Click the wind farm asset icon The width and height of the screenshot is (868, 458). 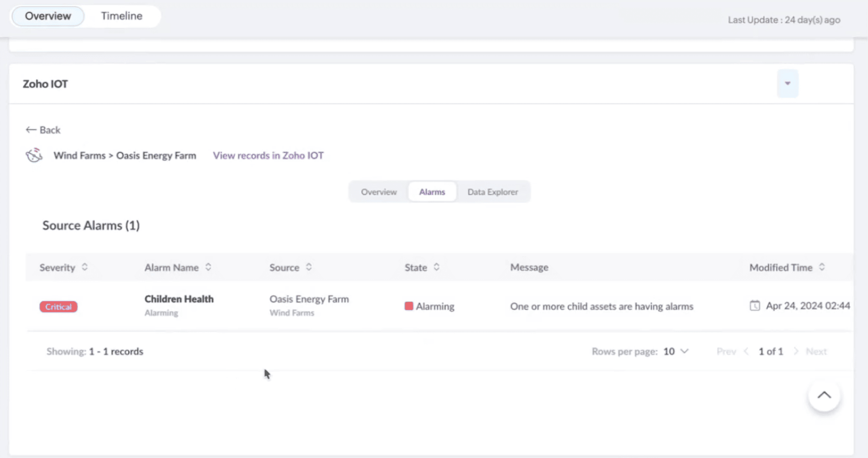click(x=34, y=155)
